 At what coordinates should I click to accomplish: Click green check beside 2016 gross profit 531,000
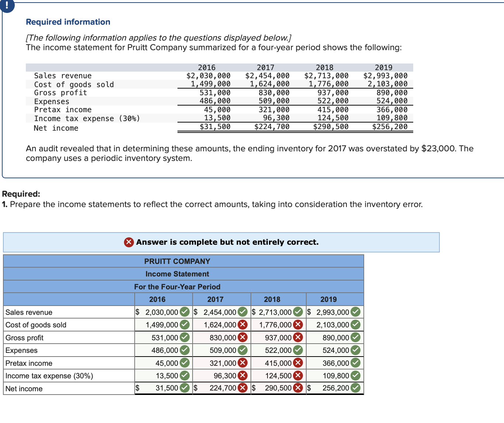(x=185, y=337)
